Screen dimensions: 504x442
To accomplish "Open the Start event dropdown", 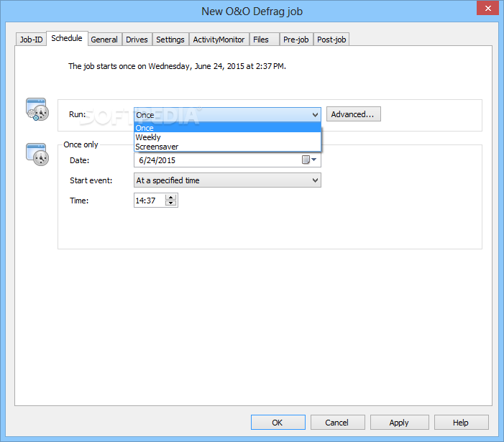I will [227, 180].
